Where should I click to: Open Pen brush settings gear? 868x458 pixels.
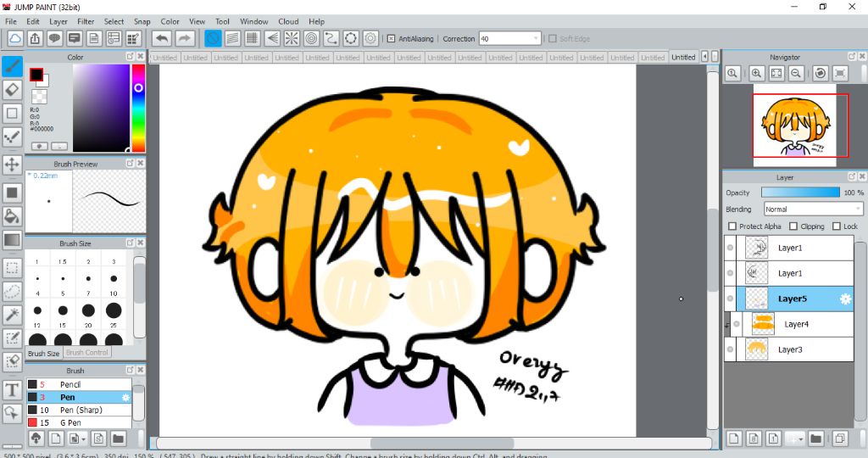125,397
